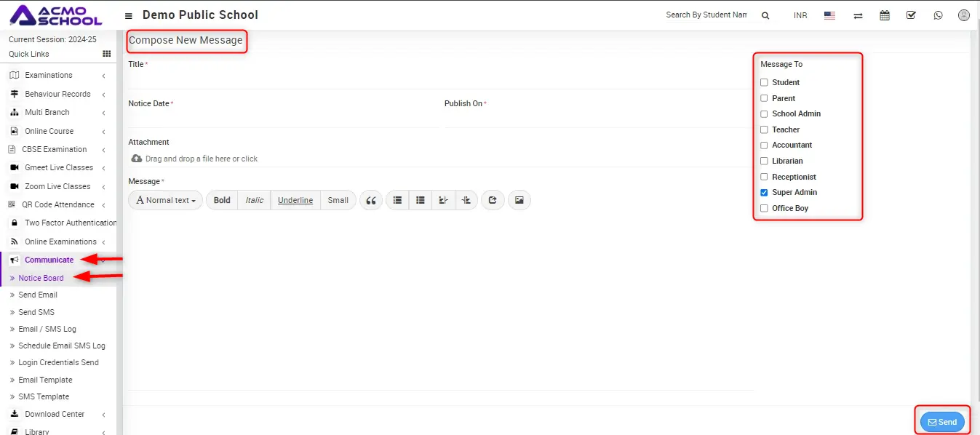
Task: Click the insert link share icon
Action: coord(493,200)
